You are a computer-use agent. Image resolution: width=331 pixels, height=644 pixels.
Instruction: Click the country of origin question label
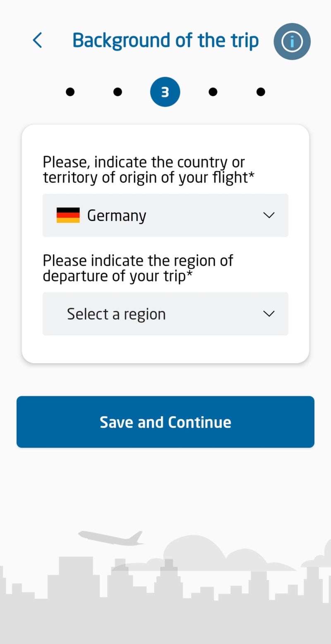click(148, 169)
